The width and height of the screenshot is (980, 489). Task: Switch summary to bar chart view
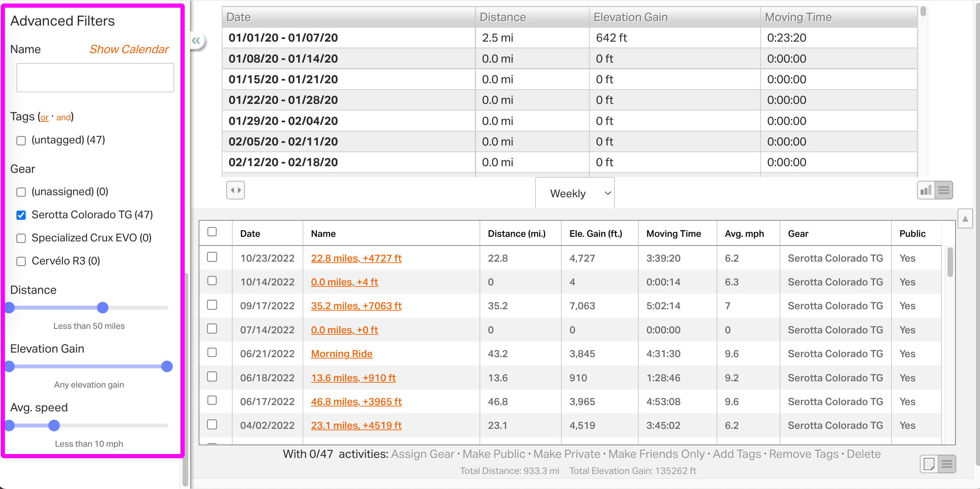(925, 190)
